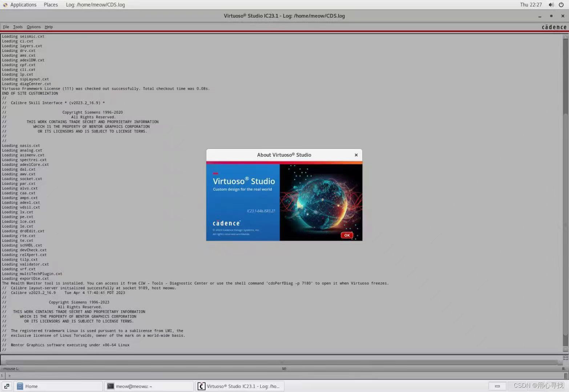Click 'Loading exportDie.cxt' log line
The image size is (569, 392).
(25, 278)
